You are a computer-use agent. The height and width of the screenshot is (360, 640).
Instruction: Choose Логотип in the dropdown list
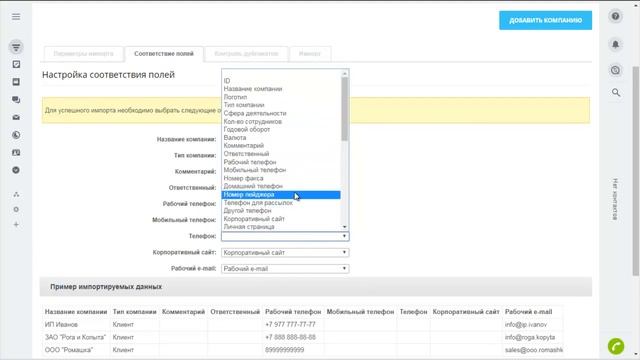pyautogui.click(x=281, y=97)
